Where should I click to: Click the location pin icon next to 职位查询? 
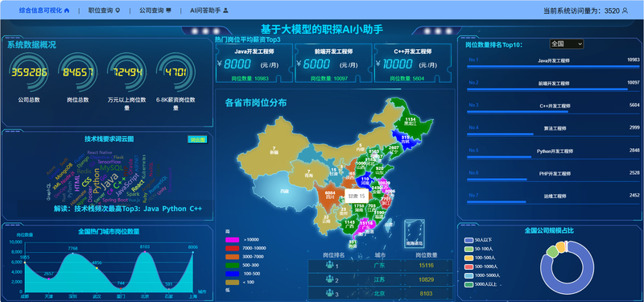(x=118, y=10)
